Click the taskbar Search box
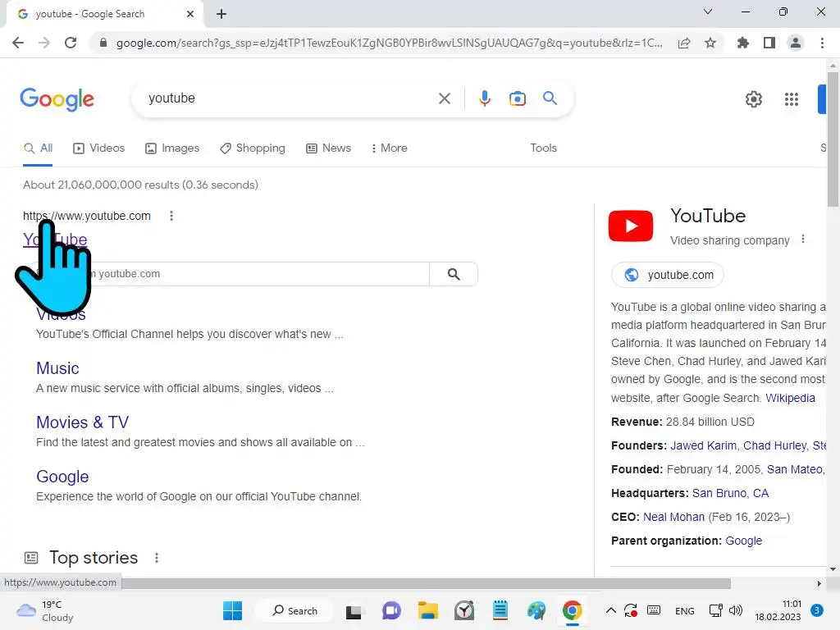840x630 pixels. (294, 610)
